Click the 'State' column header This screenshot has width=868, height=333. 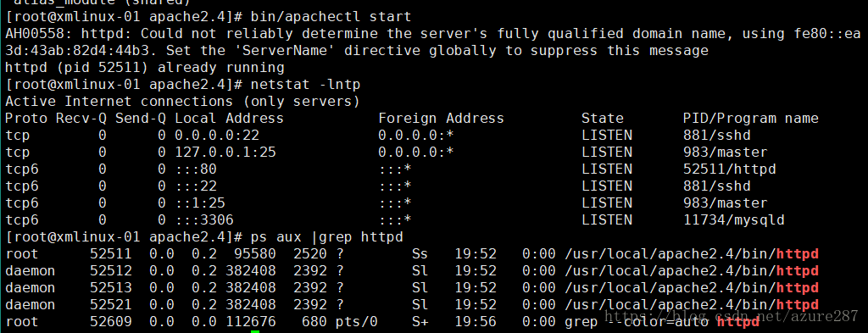point(603,119)
